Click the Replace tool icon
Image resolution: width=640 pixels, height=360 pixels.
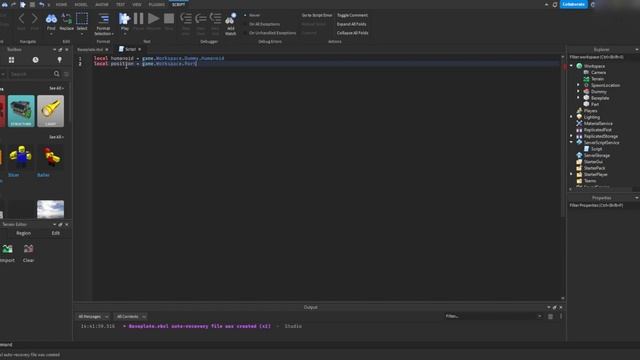pyautogui.click(x=67, y=19)
